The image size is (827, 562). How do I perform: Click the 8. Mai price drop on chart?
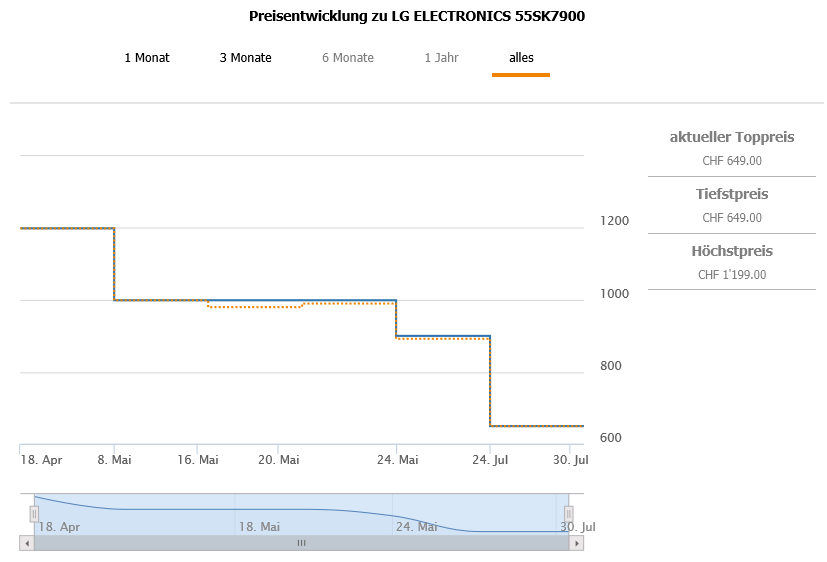114,264
